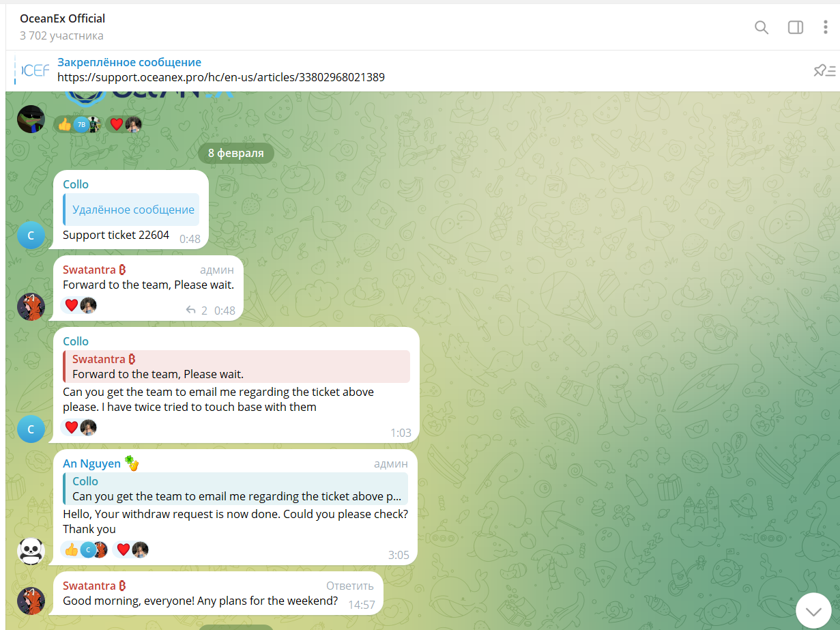
Task: Click the 3:05 timestamp on An Nguyen's message
Action: point(399,555)
